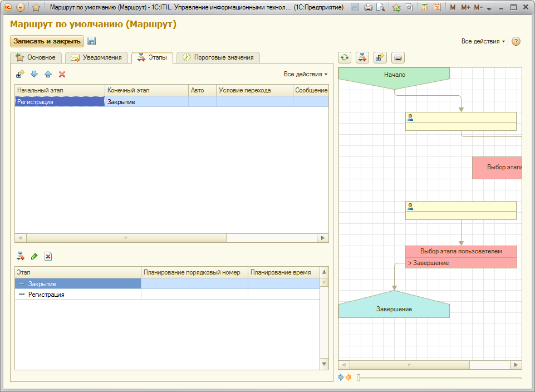
Task: Select the Регистрация stage in the lower list
Action: coord(46,295)
